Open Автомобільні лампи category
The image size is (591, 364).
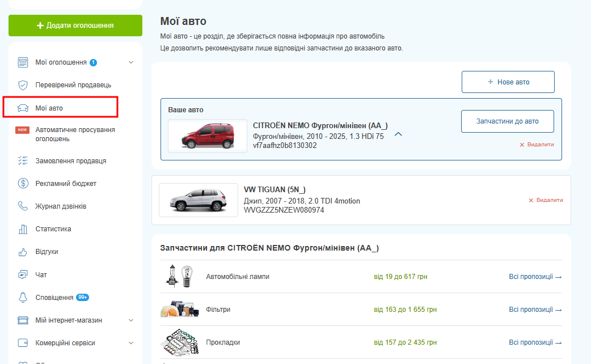pyautogui.click(x=238, y=277)
